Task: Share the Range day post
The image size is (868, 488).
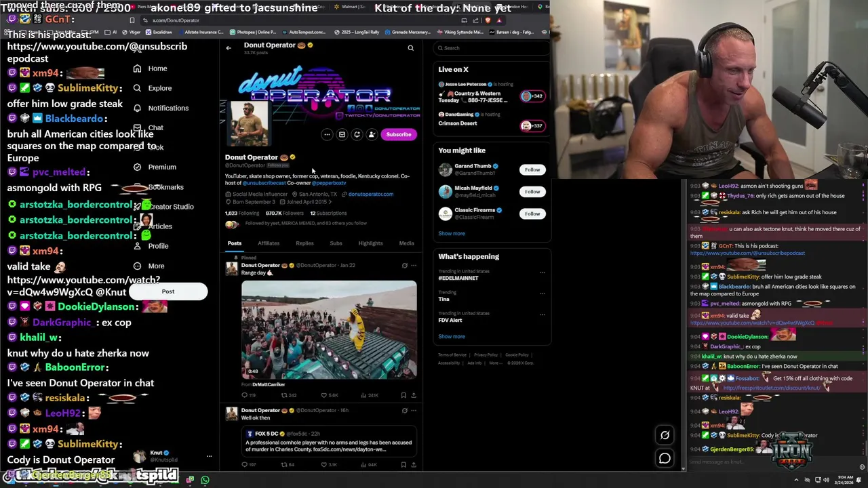Action: (x=414, y=395)
